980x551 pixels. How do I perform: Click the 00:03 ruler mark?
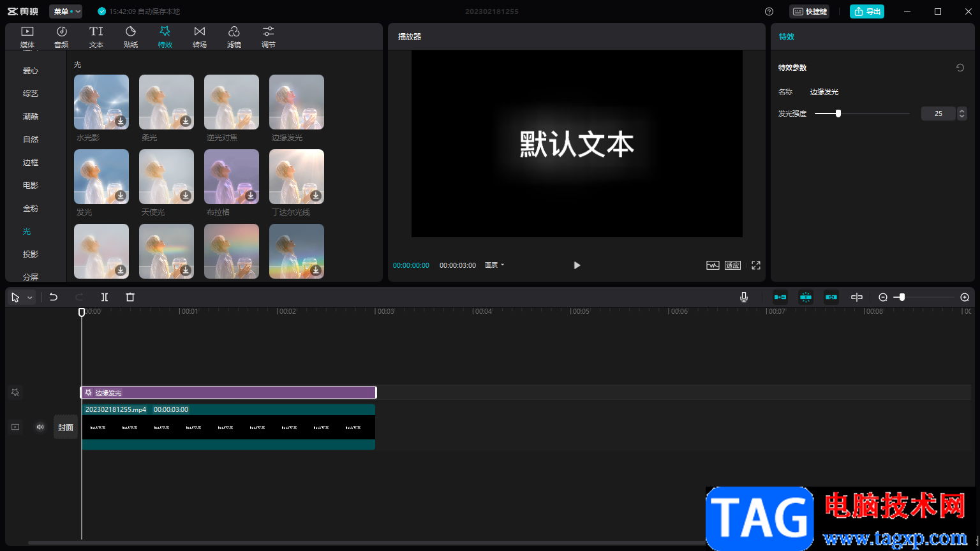click(385, 312)
